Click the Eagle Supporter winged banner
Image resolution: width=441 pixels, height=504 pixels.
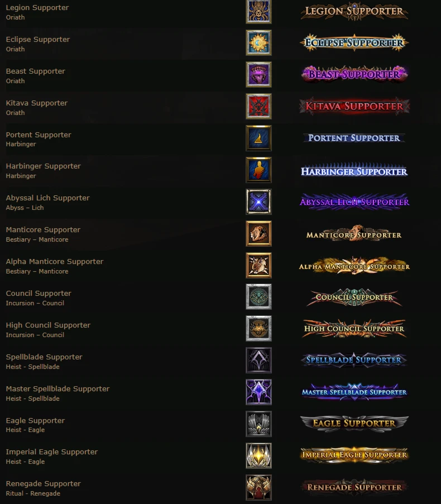click(x=354, y=423)
